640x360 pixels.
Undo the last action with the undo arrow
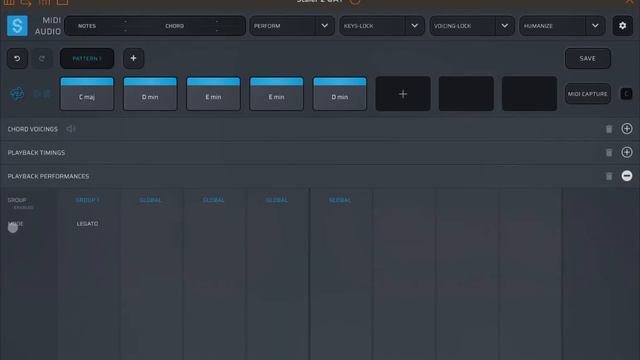coord(17,58)
